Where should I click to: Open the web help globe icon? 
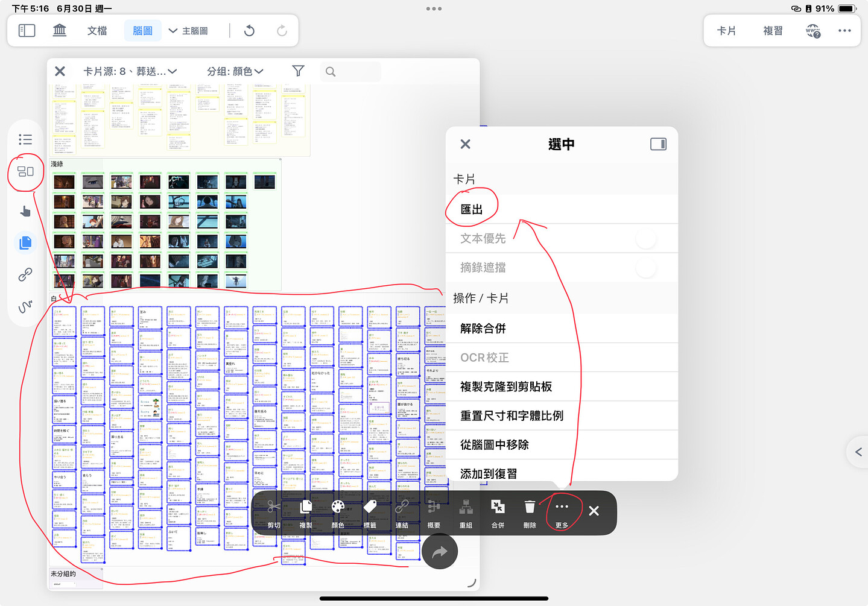[813, 31]
